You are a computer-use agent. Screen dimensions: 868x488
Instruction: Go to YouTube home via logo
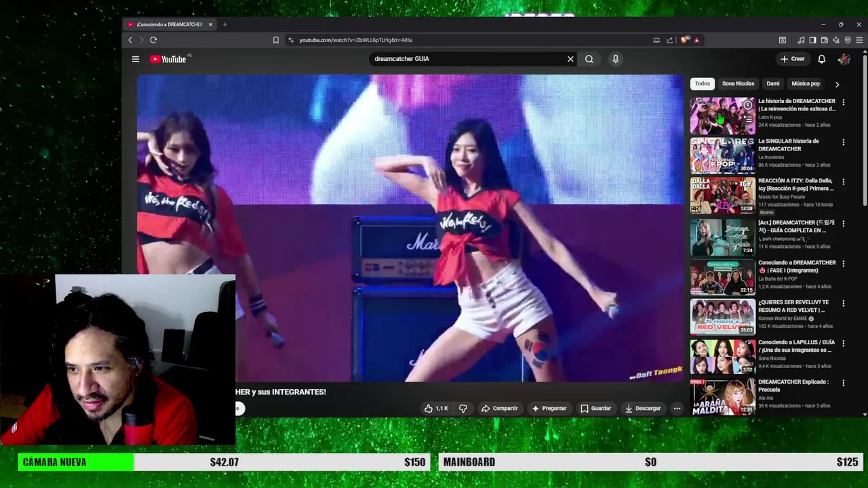(168, 59)
